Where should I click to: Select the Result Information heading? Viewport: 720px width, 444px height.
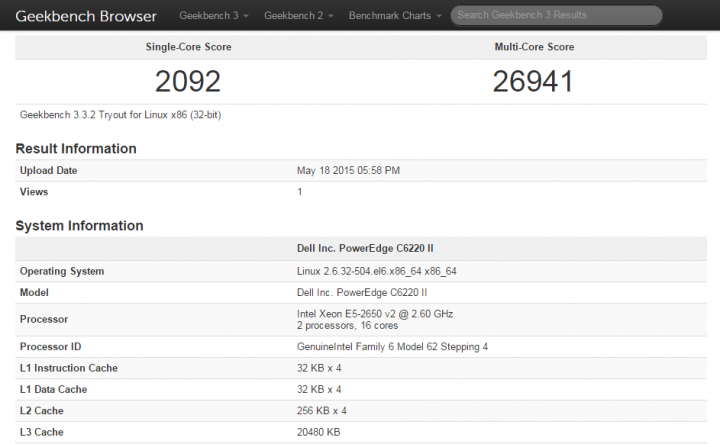coord(76,148)
